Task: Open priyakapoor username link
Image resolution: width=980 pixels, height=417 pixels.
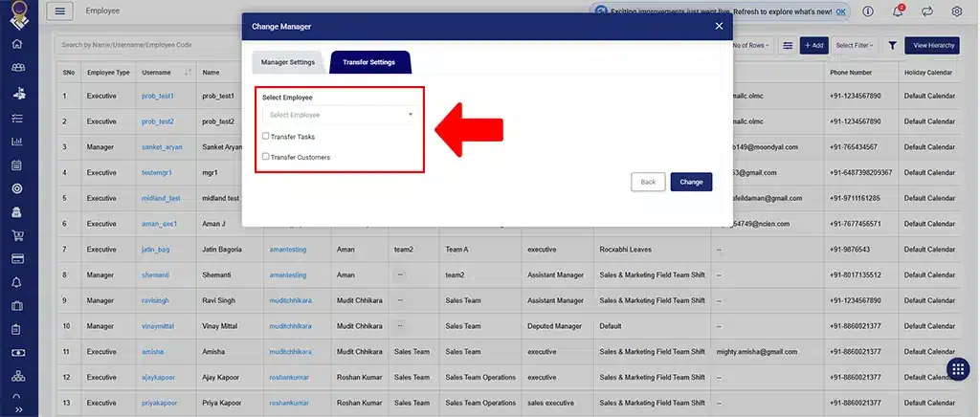Action: (x=160, y=404)
